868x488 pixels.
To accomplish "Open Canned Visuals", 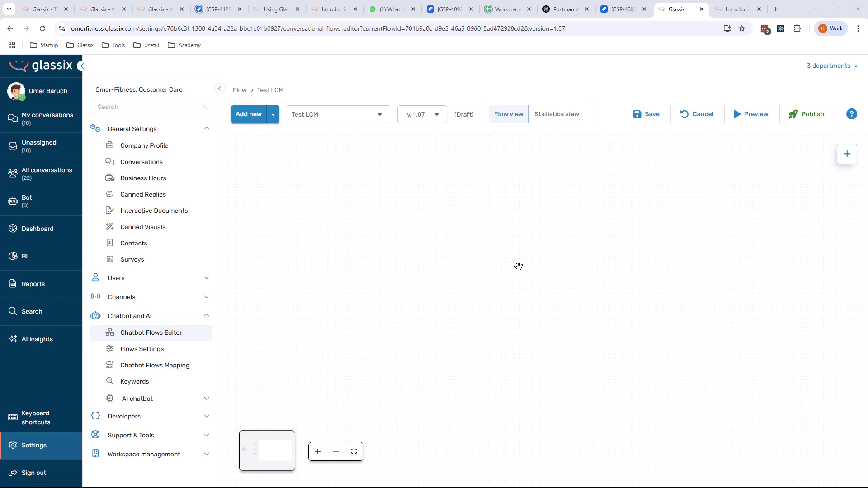I will click(151, 227).
